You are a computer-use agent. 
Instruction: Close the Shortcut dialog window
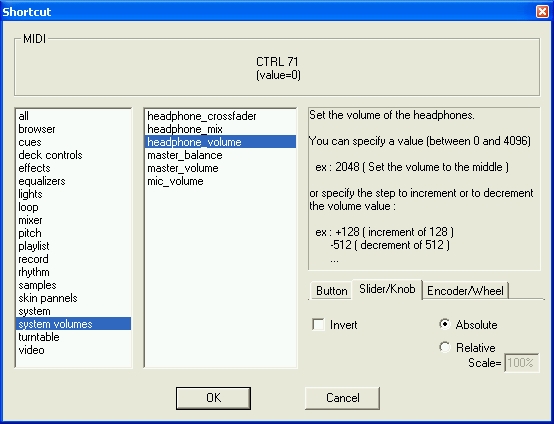(542, 12)
